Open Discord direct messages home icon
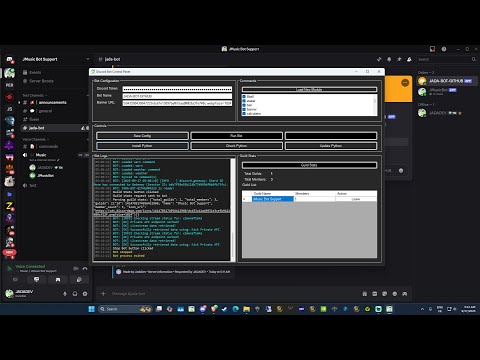The height and width of the screenshot is (360, 480). click(10, 59)
